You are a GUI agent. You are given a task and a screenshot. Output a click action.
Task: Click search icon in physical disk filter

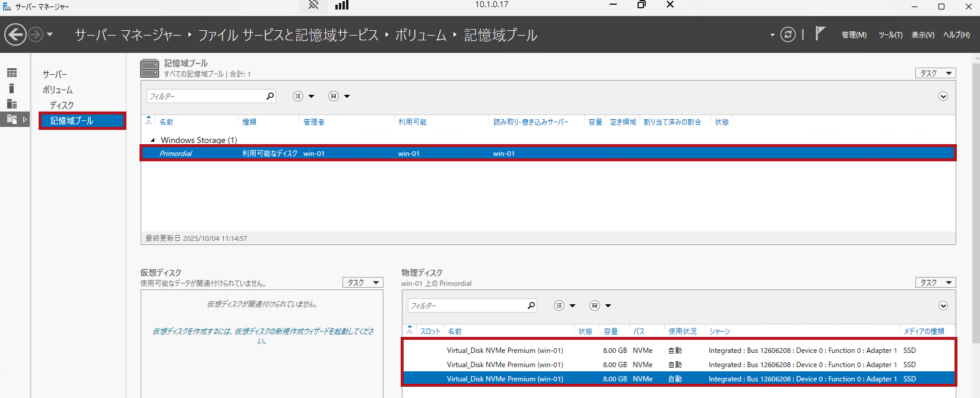click(x=531, y=305)
